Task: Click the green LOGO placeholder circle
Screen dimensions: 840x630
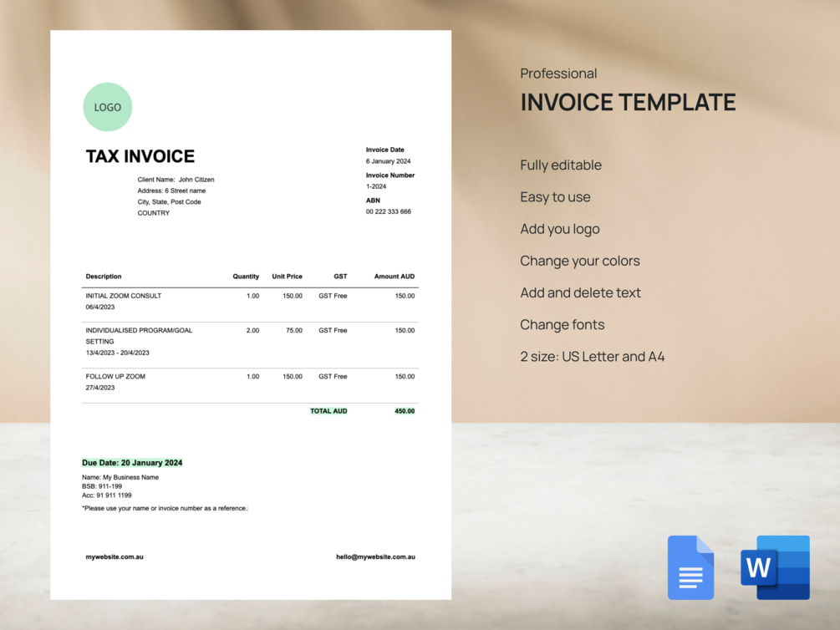Action: click(107, 106)
